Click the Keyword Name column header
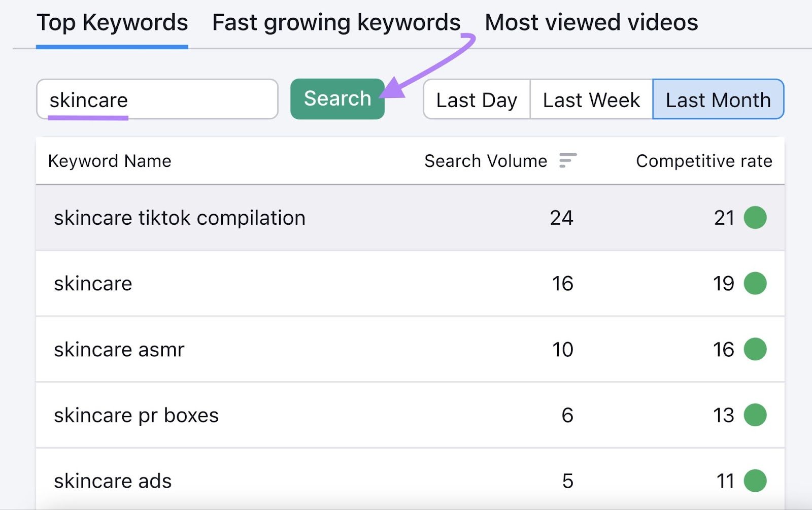Image resolution: width=812 pixels, height=510 pixels. click(110, 161)
